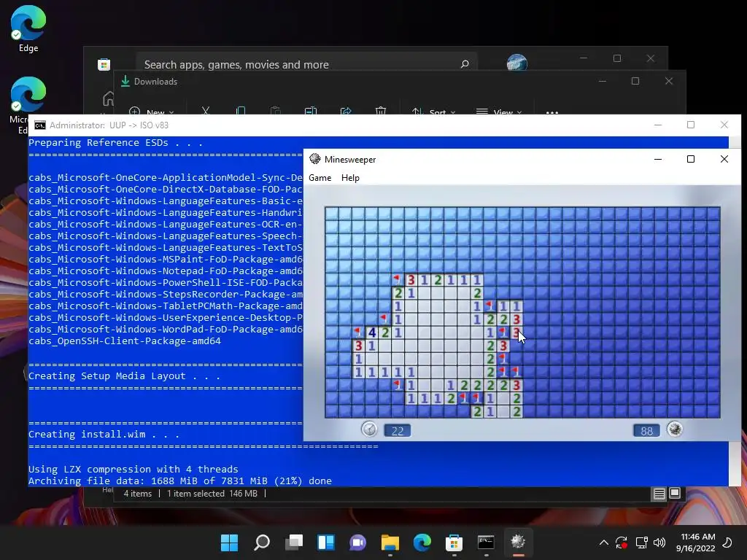
Task: Click the blue 4 tile in Minesweeper
Action: (x=371, y=332)
